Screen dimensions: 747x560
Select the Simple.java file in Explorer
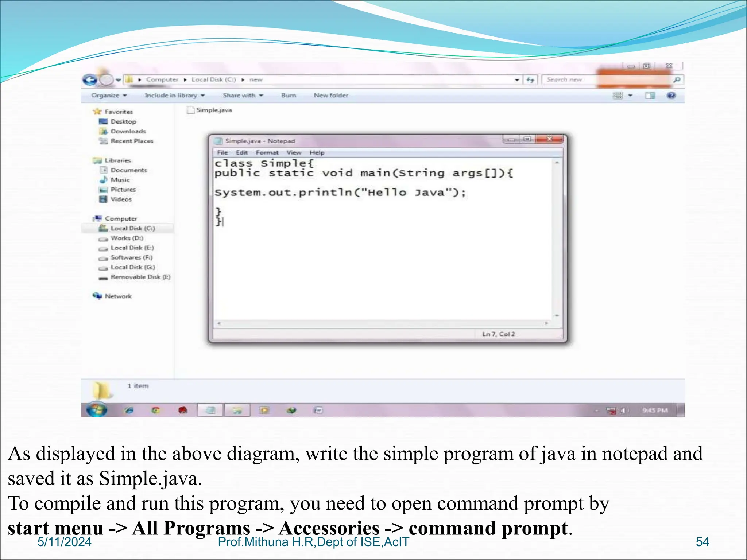click(x=209, y=110)
